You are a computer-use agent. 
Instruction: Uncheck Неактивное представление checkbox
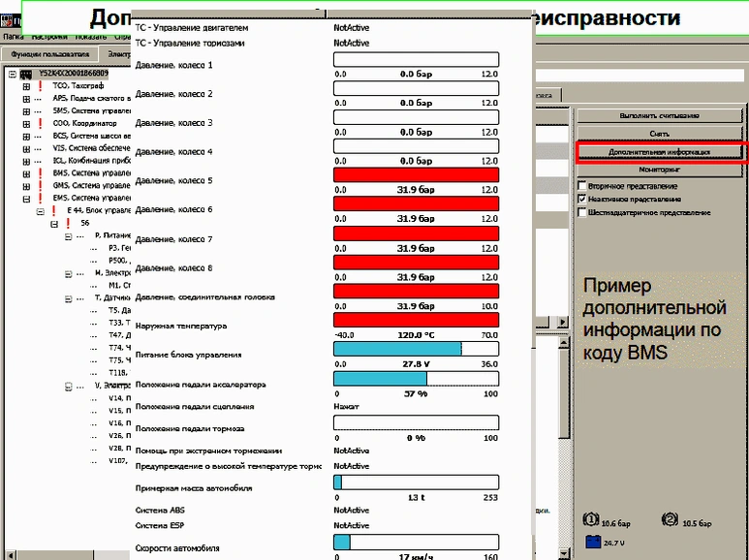pyautogui.click(x=581, y=199)
